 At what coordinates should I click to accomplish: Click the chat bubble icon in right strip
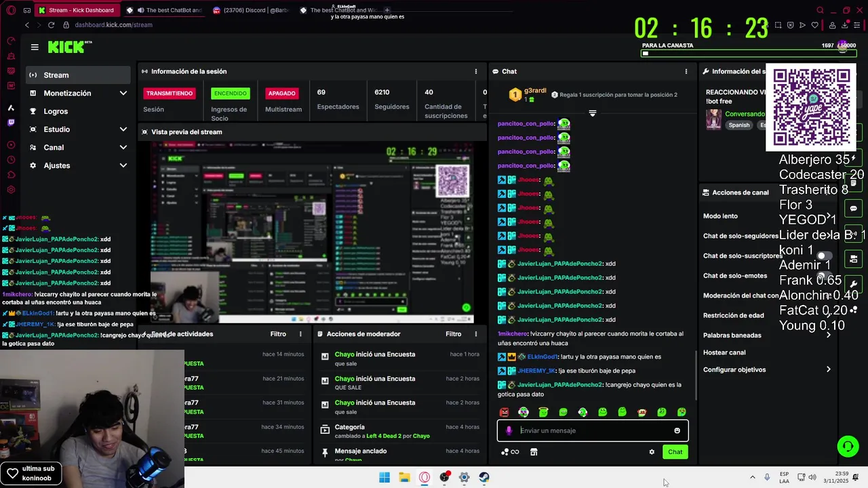tap(853, 208)
